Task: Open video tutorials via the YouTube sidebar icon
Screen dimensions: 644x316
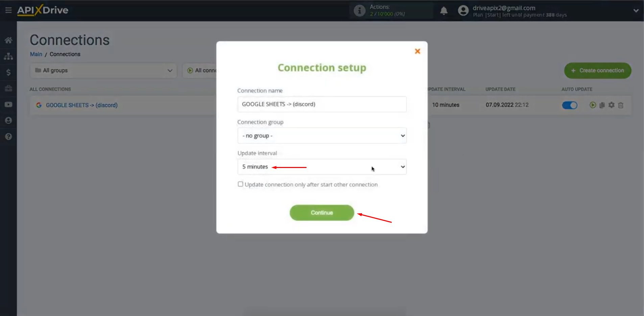Action: coord(8,104)
